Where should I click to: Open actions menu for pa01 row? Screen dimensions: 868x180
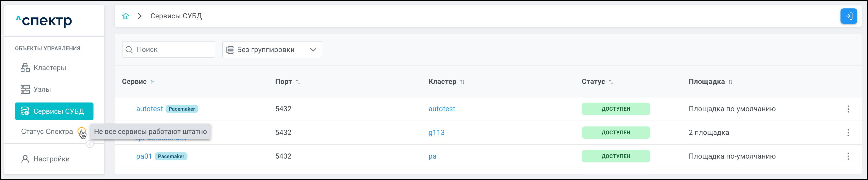pos(848,156)
